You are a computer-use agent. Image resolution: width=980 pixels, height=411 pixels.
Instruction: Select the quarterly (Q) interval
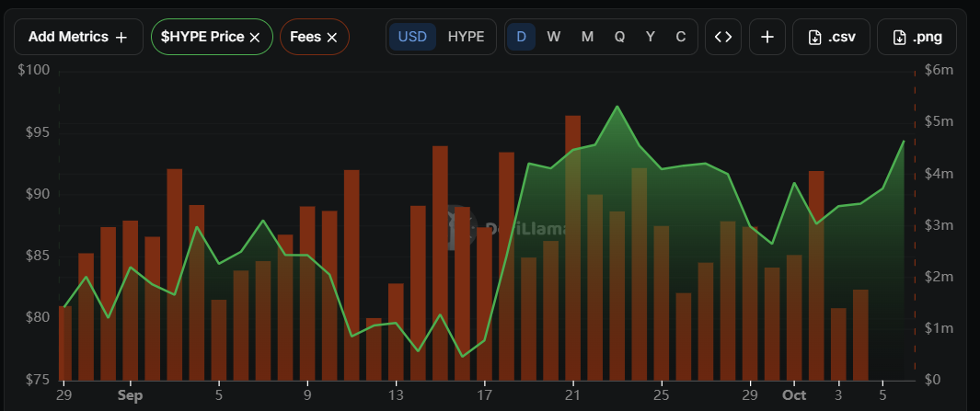[x=619, y=37]
